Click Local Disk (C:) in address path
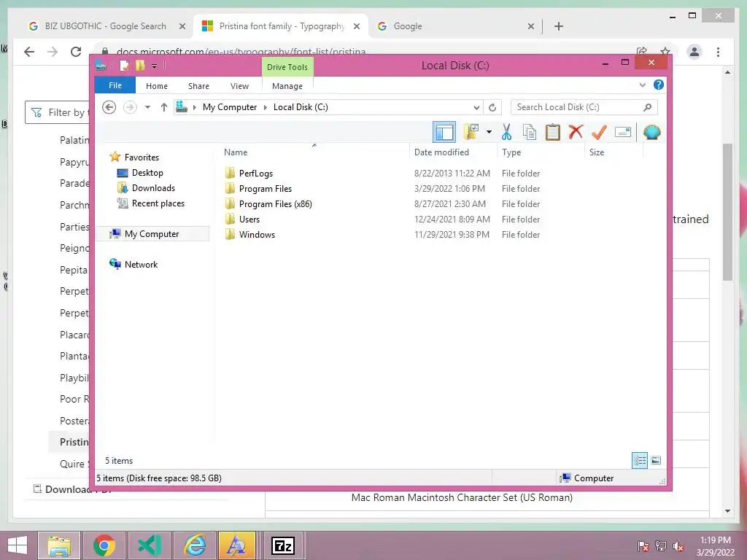This screenshot has width=747, height=560. 301,107
